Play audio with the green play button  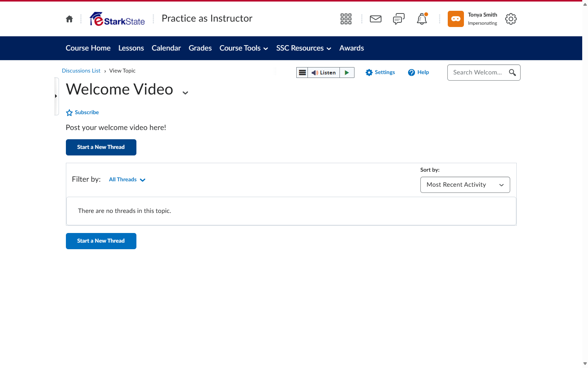(347, 73)
